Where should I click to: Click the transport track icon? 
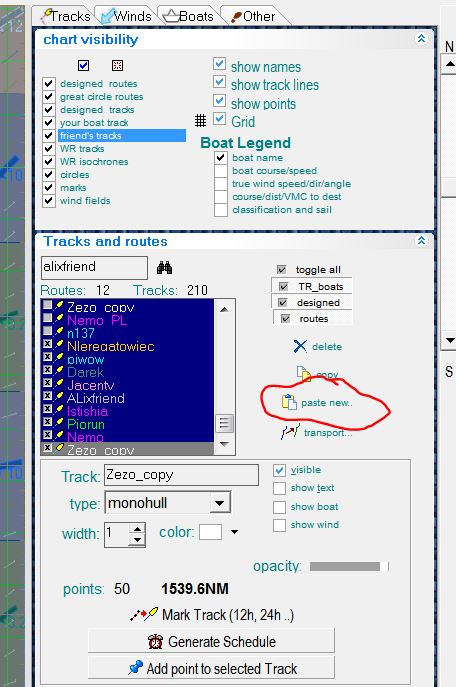(290, 432)
